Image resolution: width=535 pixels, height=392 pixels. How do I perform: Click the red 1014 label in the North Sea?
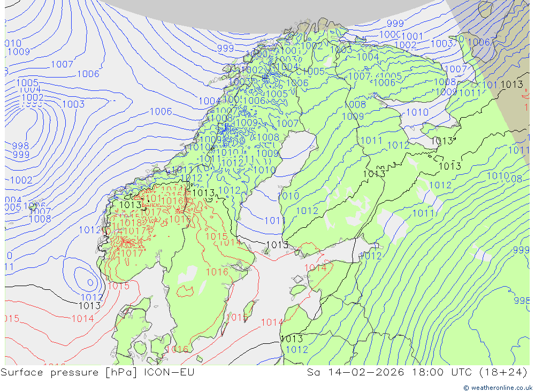82,319
